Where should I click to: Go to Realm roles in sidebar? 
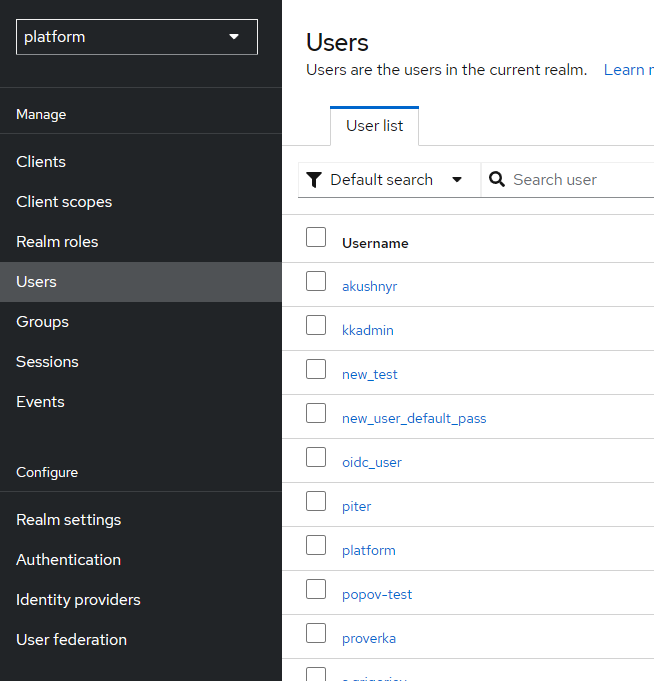click(57, 241)
